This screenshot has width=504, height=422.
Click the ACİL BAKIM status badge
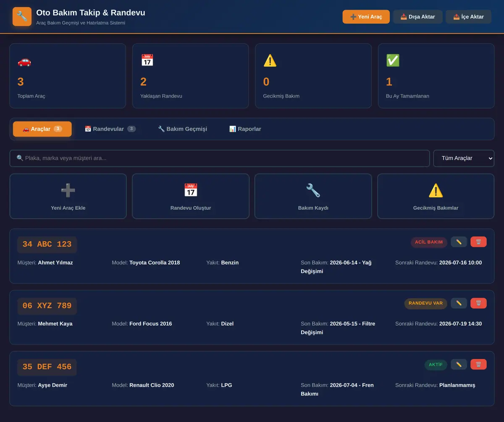pyautogui.click(x=429, y=242)
